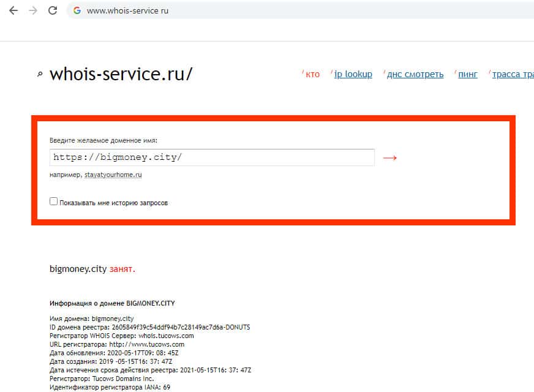The image size is (534, 392).
Task: Click the browser back arrow
Action: 13,10
